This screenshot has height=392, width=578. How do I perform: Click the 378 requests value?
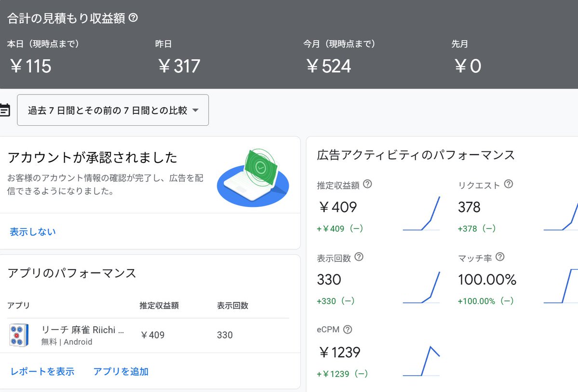(469, 207)
